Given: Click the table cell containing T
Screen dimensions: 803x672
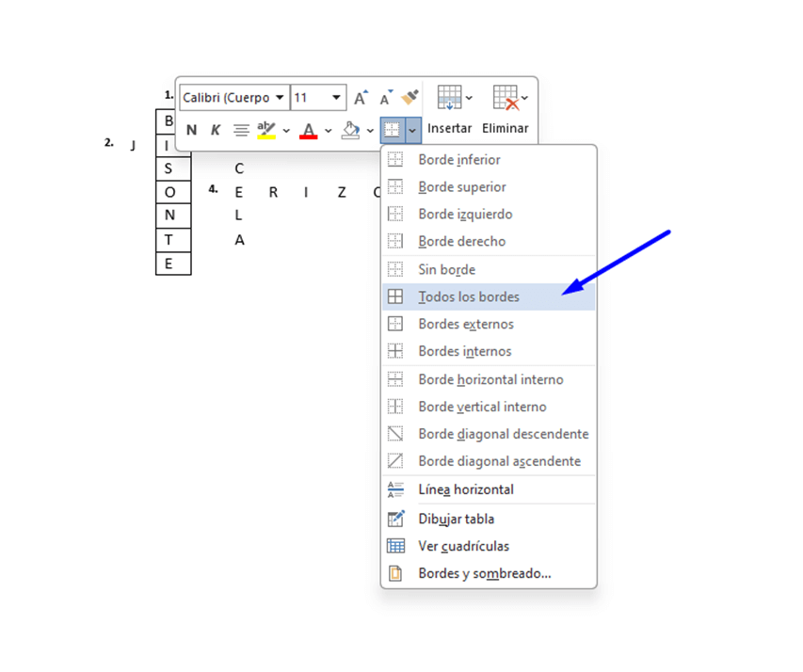Looking at the screenshot, I should 173,240.
